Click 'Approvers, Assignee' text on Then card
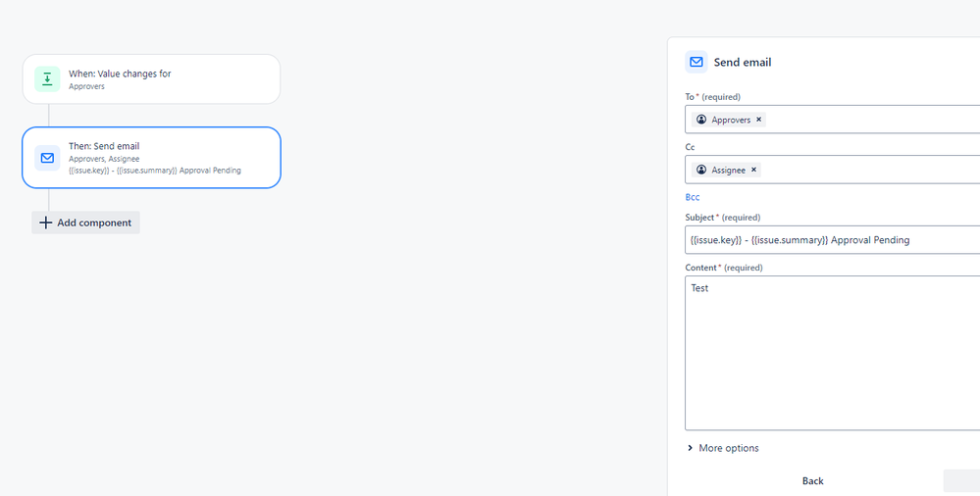980x496 pixels. [104, 159]
